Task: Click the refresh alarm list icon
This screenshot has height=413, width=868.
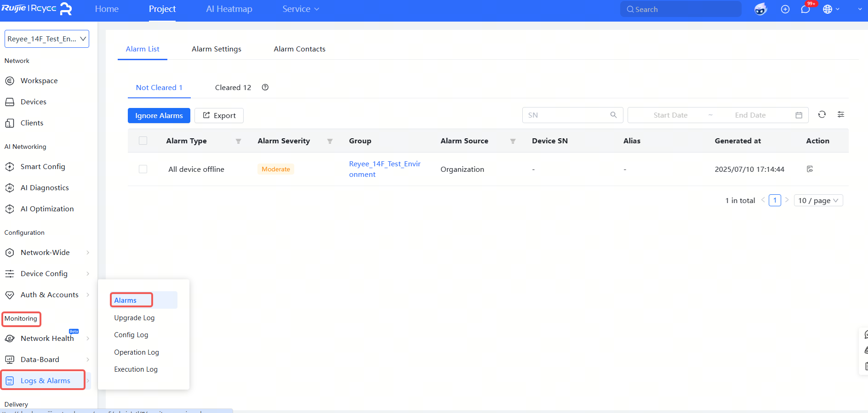Action: click(x=822, y=115)
